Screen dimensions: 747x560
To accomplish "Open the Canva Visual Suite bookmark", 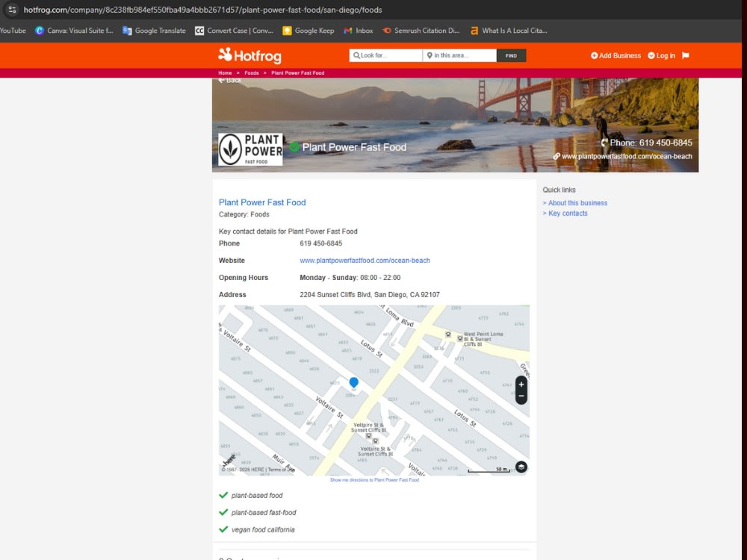I will (x=74, y=31).
